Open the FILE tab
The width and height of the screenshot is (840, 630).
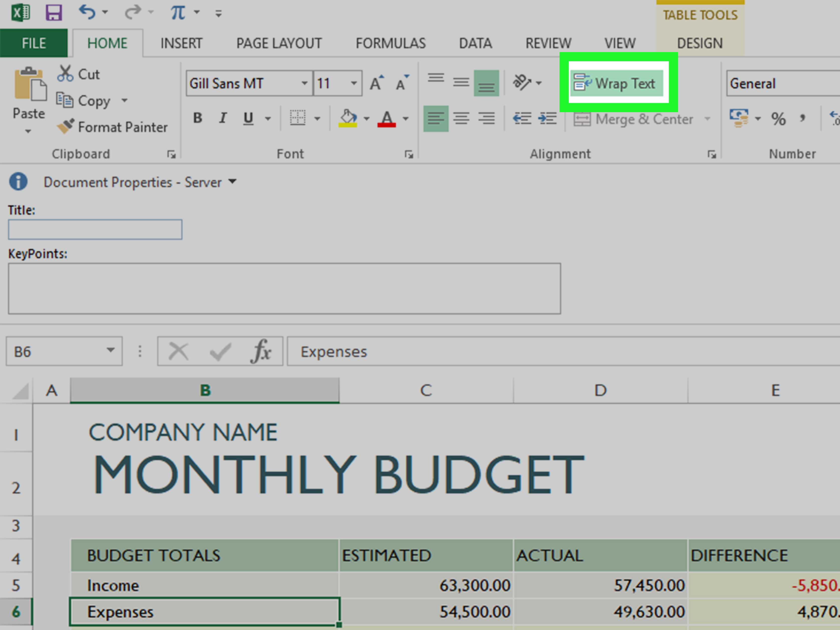34,43
